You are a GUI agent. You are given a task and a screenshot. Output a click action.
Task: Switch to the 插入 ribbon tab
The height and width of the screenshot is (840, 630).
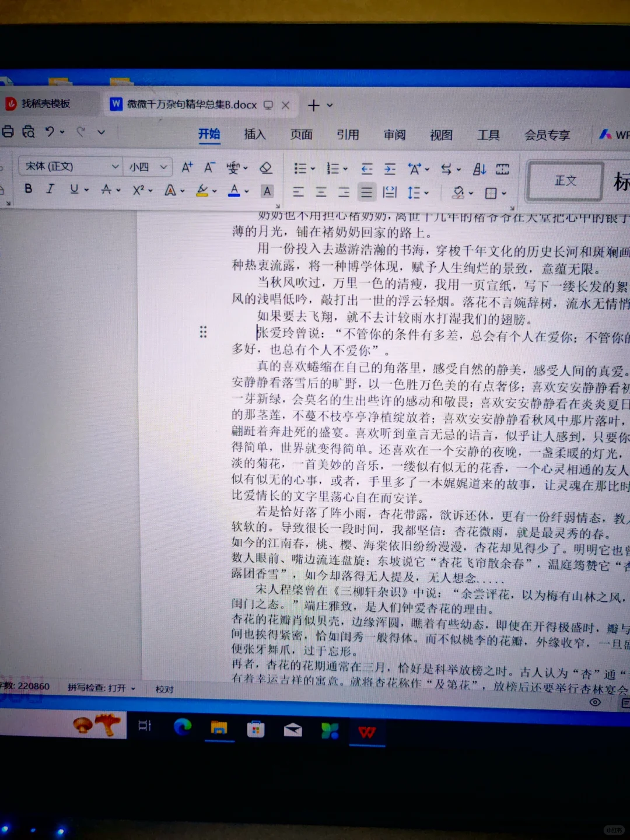click(254, 134)
